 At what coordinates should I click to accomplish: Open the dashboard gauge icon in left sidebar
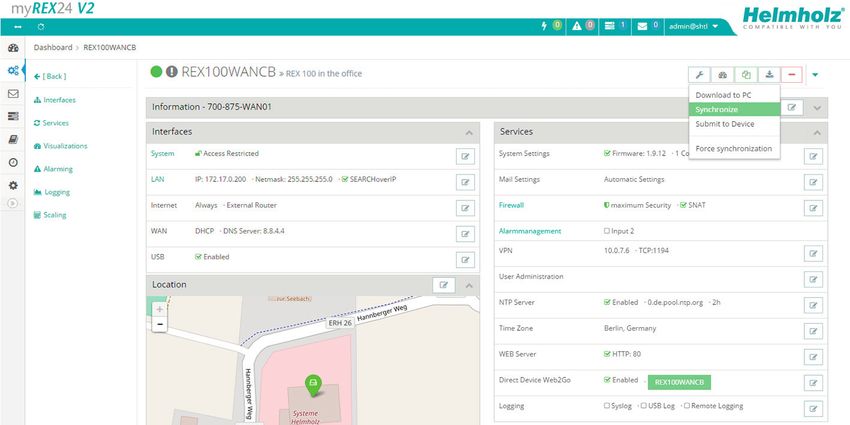pos(13,48)
